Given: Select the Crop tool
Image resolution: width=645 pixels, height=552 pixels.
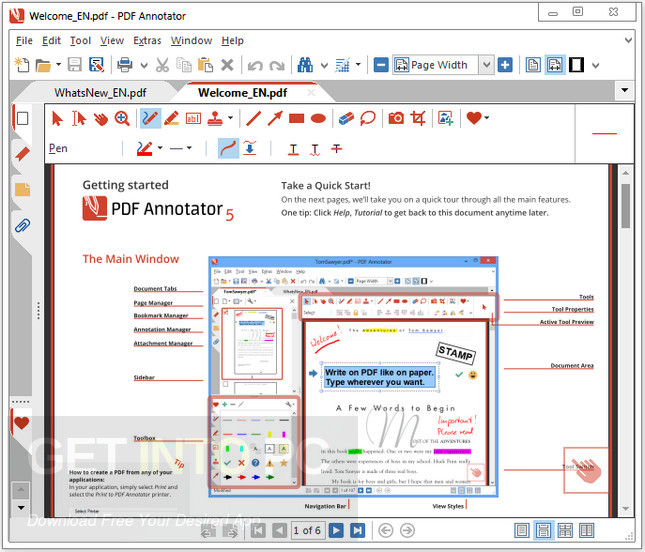Looking at the screenshot, I should point(418,118).
